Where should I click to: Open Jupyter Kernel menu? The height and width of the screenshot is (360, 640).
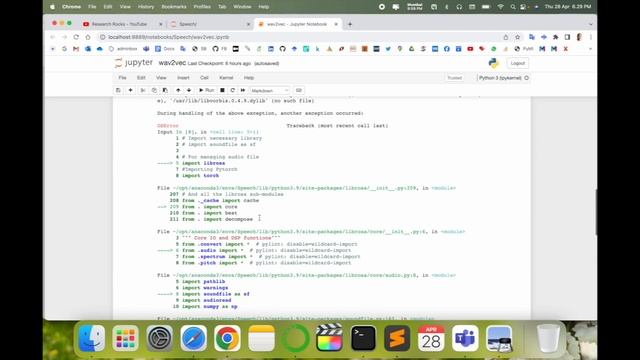point(226,78)
